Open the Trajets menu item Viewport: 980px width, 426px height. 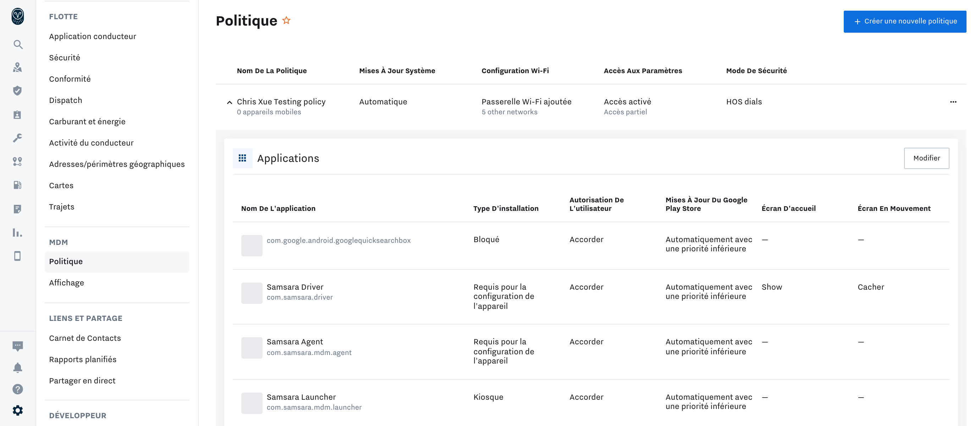click(62, 207)
